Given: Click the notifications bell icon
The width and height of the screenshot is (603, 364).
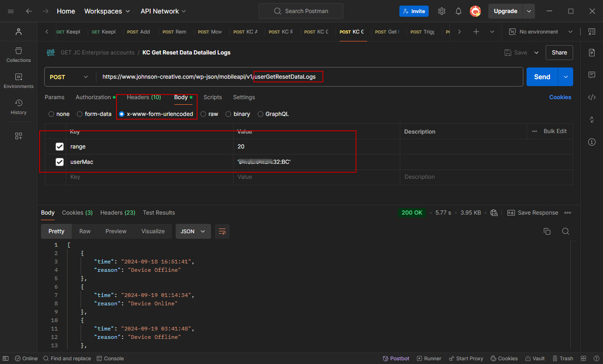Looking at the screenshot, I should point(459,11).
